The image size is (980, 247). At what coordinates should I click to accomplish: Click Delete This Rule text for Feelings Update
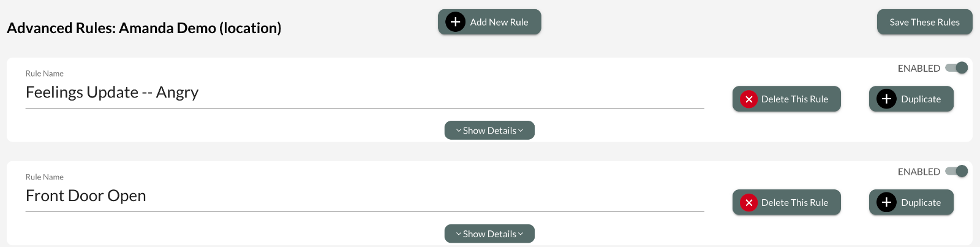(794, 99)
